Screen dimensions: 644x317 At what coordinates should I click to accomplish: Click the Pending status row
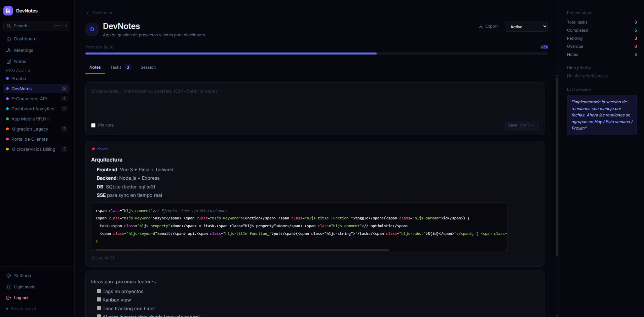(x=602, y=38)
